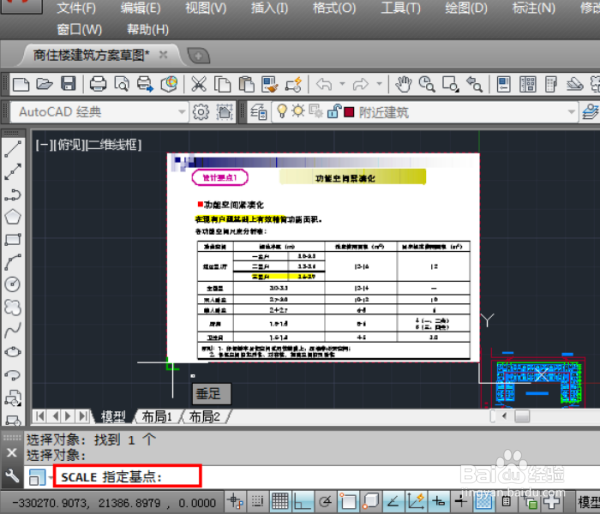Open Workspace Settings gear
Viewport: 600px width, 514px height.
click(x=201, y=112)
